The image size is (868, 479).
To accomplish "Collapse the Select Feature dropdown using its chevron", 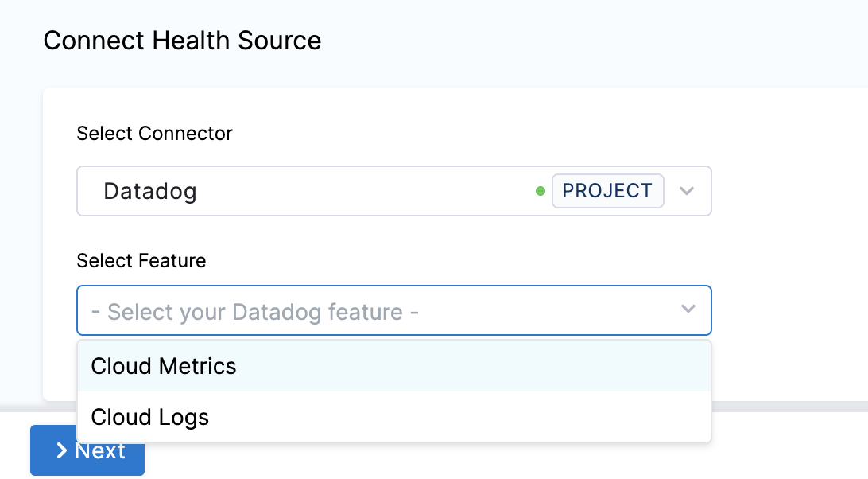I will 688,310.
